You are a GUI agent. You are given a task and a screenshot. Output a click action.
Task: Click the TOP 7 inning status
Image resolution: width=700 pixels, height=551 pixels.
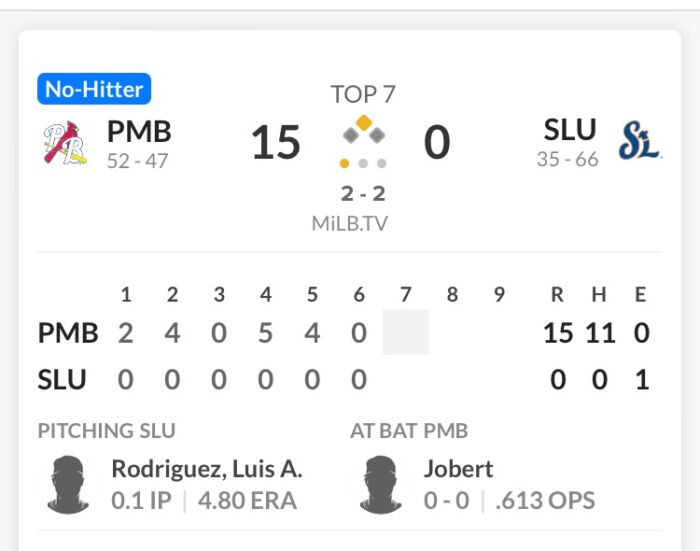363,94
